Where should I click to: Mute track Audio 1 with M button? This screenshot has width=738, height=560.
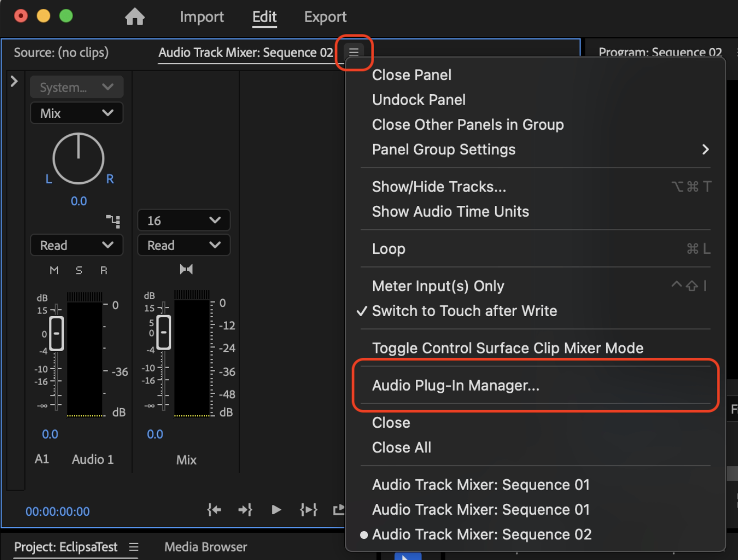click(54, 270)
